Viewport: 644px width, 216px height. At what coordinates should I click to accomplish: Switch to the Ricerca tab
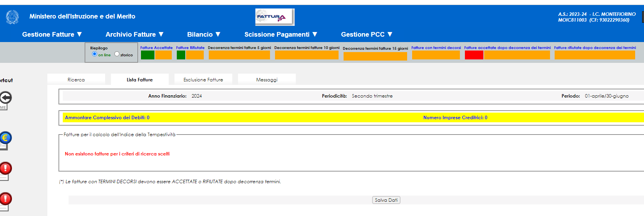click(76, 79)
